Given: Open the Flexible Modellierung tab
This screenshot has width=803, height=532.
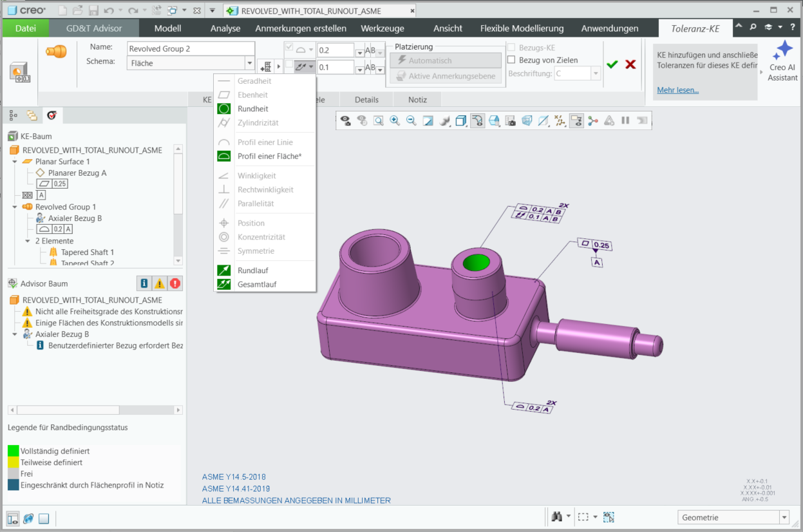Looking at the screenshot, I should [x=522, y=28].
